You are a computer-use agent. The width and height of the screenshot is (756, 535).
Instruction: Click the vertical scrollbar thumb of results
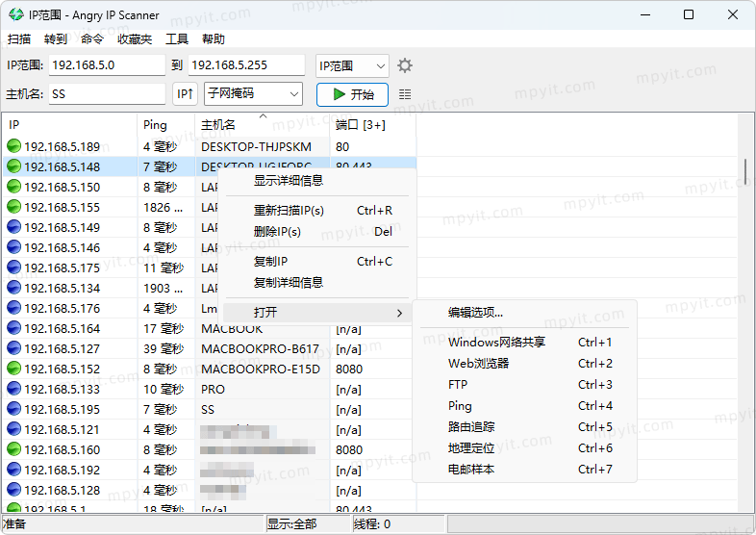click(x=745, y=171)
